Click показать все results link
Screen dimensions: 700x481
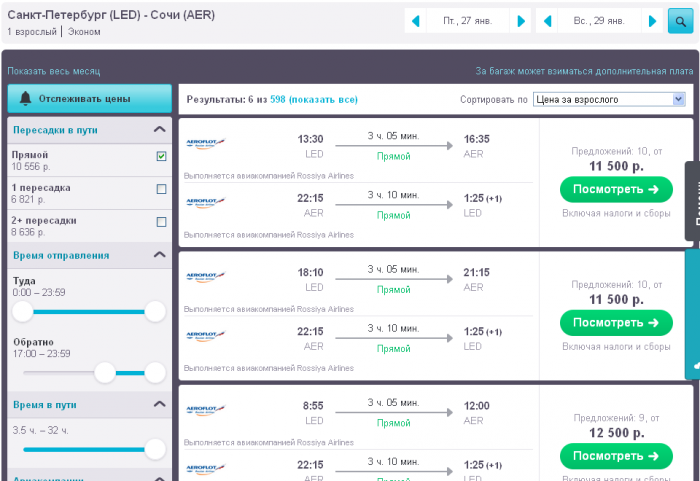click(x=323, y=100)
